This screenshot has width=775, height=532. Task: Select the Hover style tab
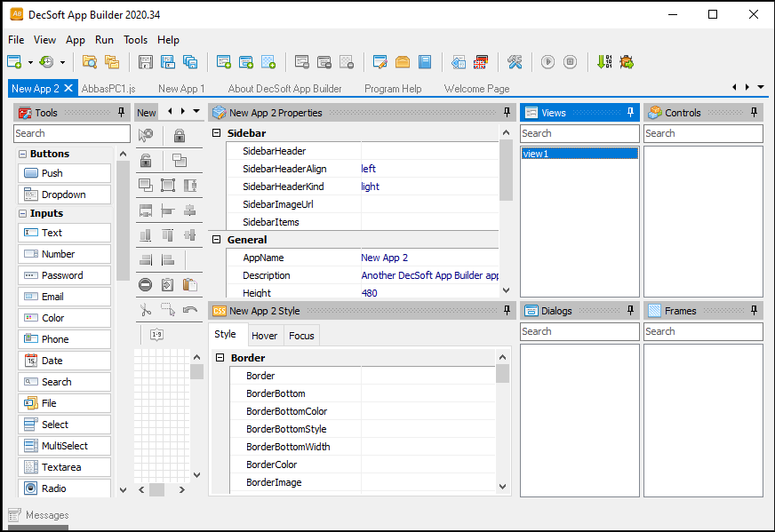265,336
